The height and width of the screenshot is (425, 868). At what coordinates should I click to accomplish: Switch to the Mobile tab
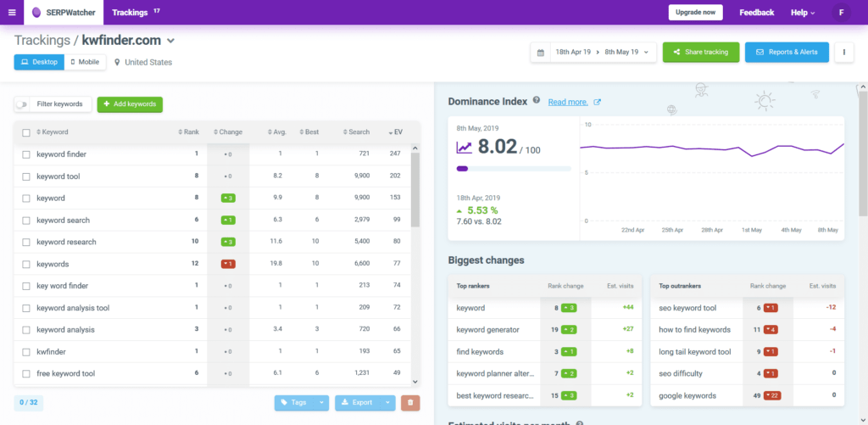pyautogui.click(x=85, y=62)
